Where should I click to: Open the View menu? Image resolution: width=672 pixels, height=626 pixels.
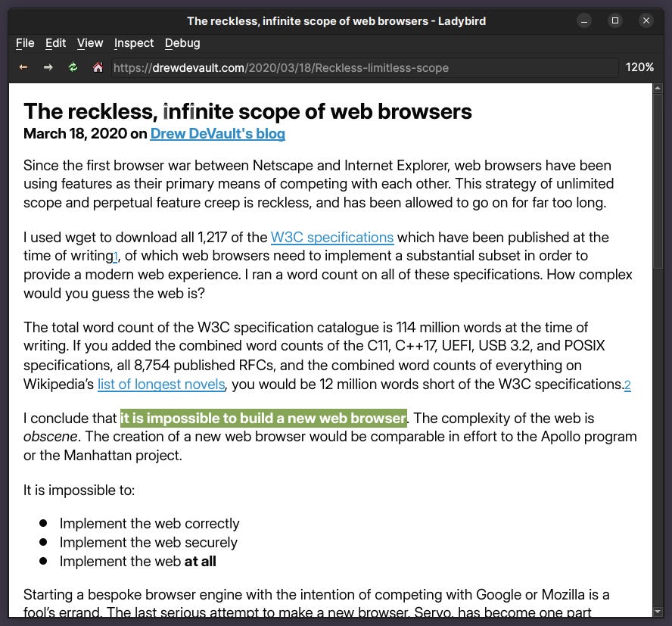pyautogui.click(x=89, y=43)
